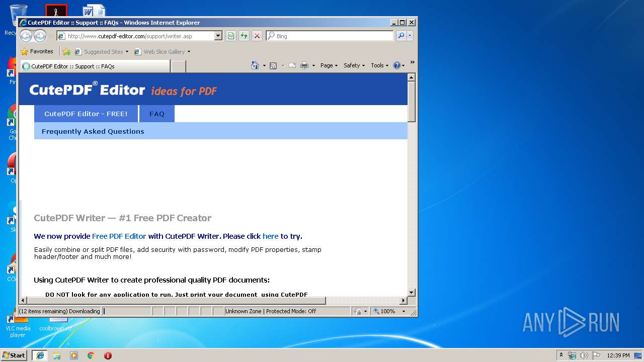Select the Adobe Reader desktop icon
Screen dimensions: 644x362
point(56,10)
